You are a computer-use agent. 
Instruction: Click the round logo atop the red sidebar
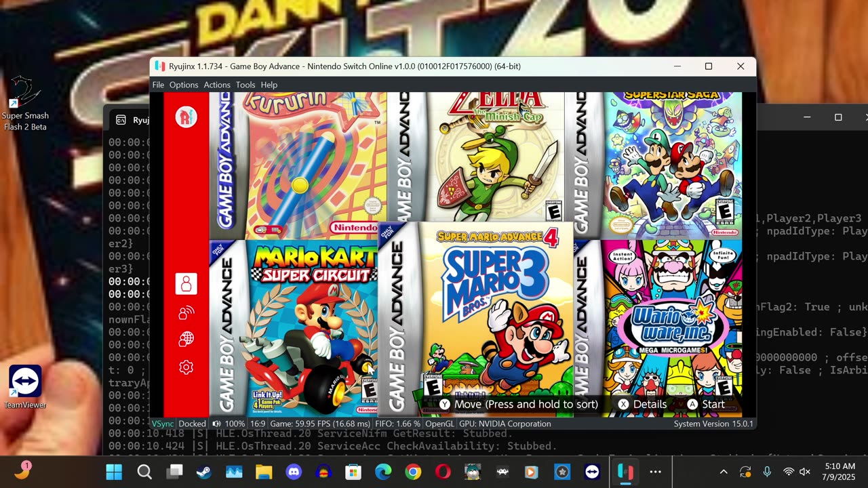[x=186, y=117]
